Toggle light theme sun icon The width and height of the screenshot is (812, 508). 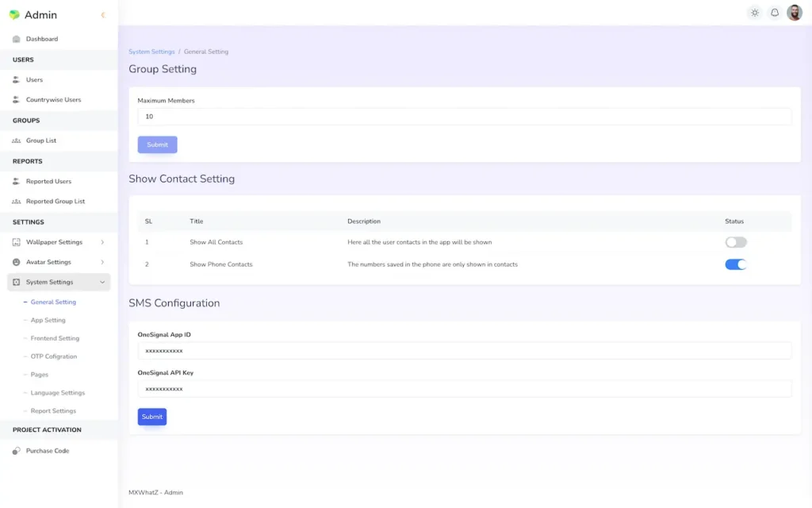point(755,13)
